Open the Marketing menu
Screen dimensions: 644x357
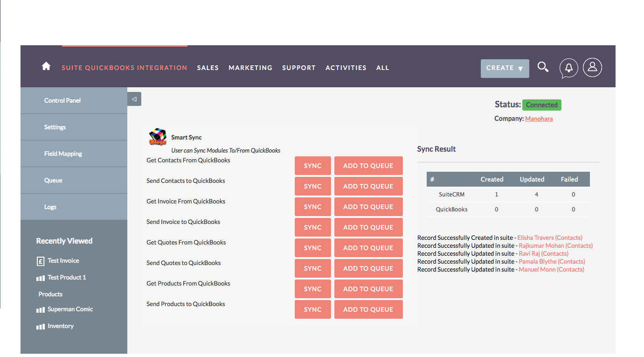[250, 68]
